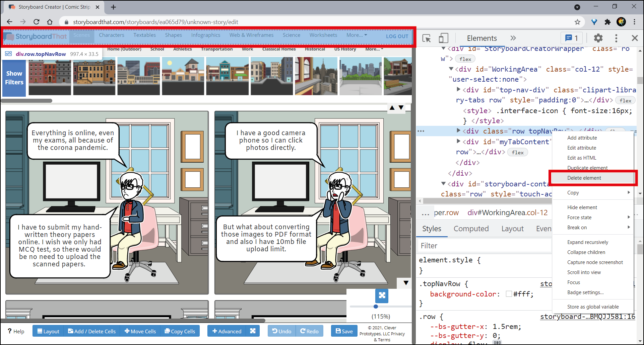Viewport: 644px width, 345px height.
Task: Click the fullscreen toggle next to Advanced
Action: (253, 331)
